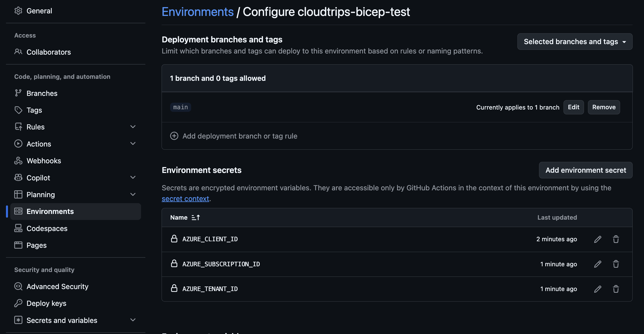Click the AZURE_CLIENT_ID secret name
Viewport: 644px width, 334px height.
point(210,239)
